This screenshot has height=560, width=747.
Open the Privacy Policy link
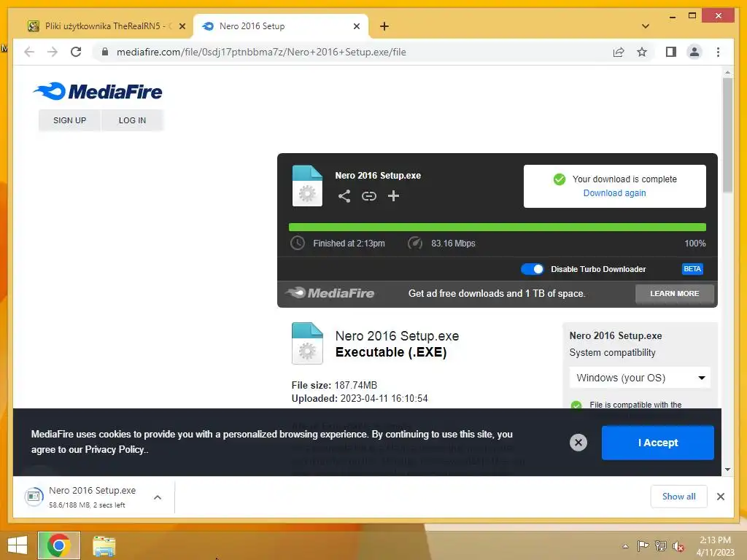[x=115, y=449]
